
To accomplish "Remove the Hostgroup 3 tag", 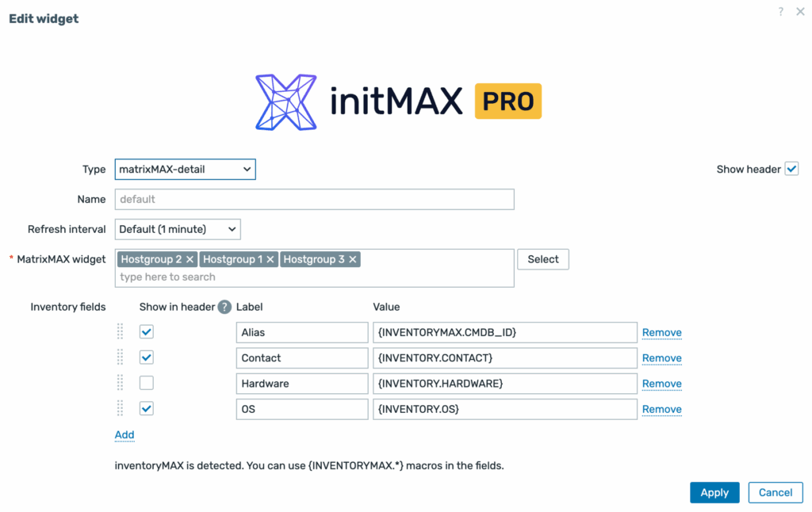I will click(x=353, y=259).
